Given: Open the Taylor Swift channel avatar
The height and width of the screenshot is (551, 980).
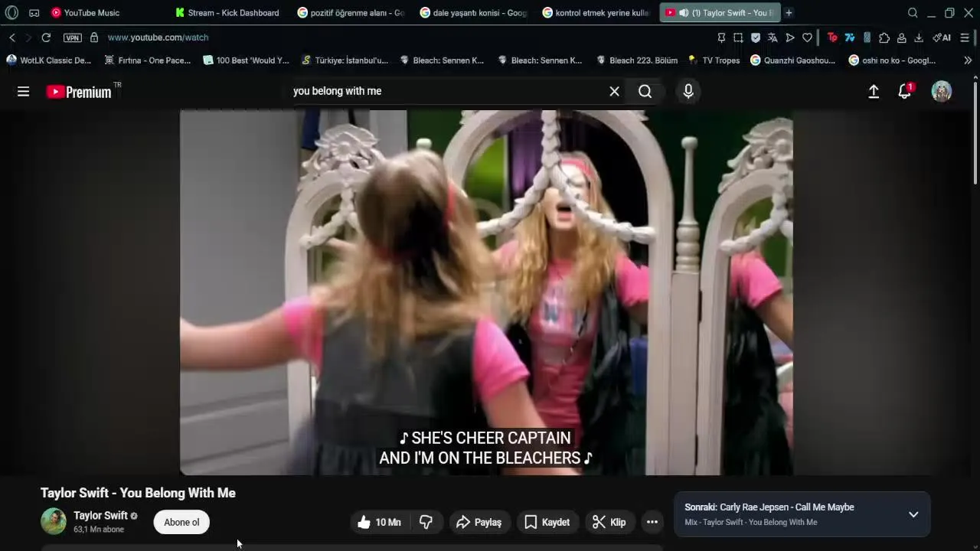Looking at the screenshot, I should tap(54, 521).
